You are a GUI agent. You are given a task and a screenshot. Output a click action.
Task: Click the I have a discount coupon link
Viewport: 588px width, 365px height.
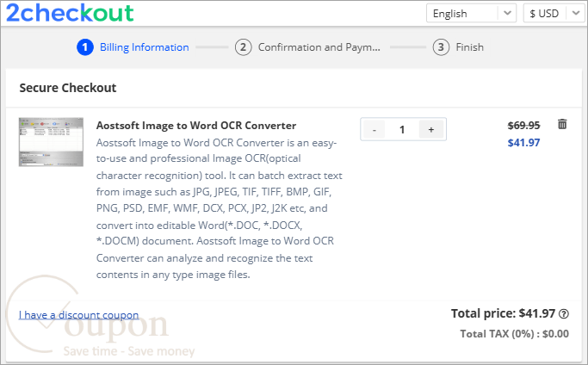tap(78, 315)
